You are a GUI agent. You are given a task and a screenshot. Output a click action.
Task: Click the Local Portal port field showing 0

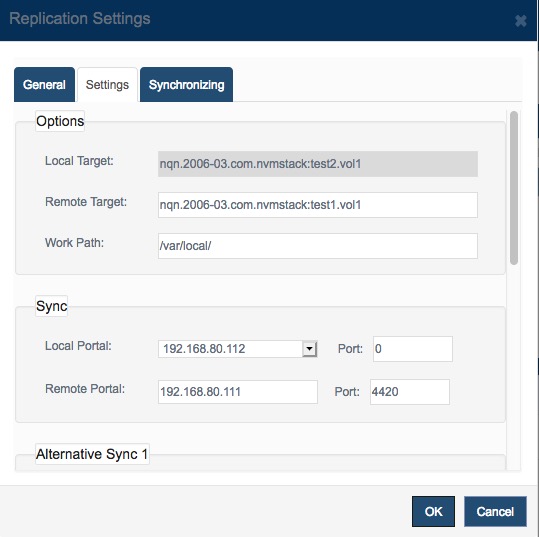tap(412, 349)
